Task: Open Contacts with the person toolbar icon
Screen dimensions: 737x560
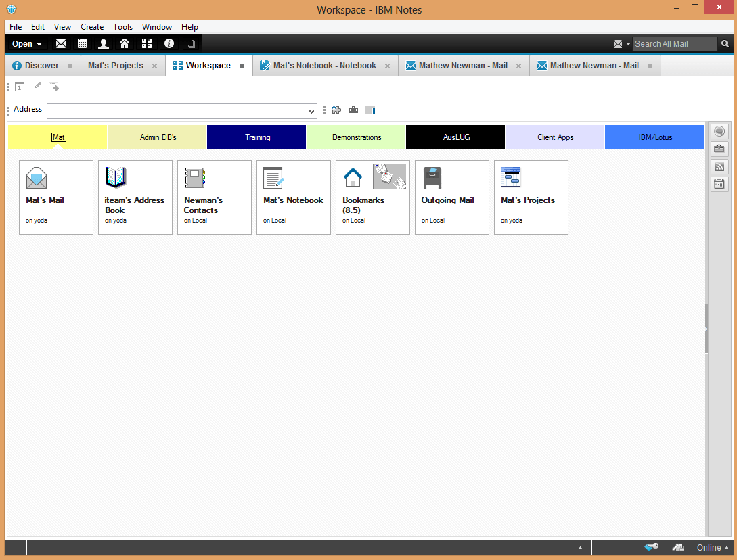Action: click(x=103, y=43)
